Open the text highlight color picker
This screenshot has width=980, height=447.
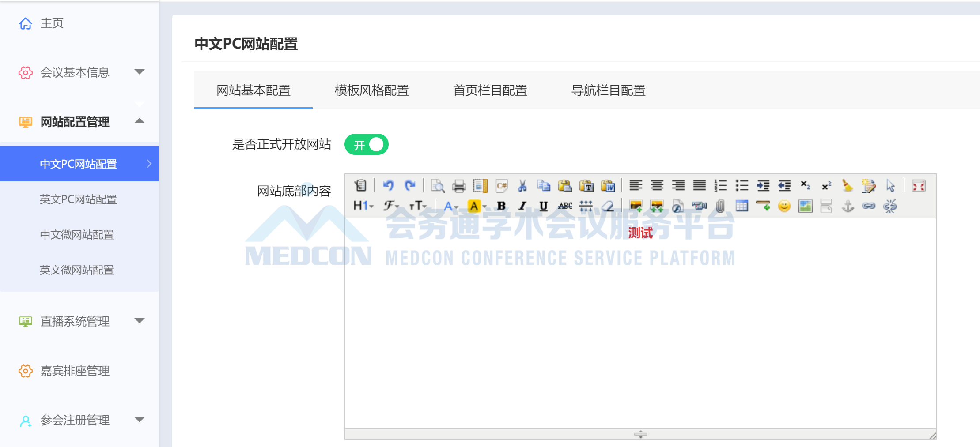pos(477,206)
